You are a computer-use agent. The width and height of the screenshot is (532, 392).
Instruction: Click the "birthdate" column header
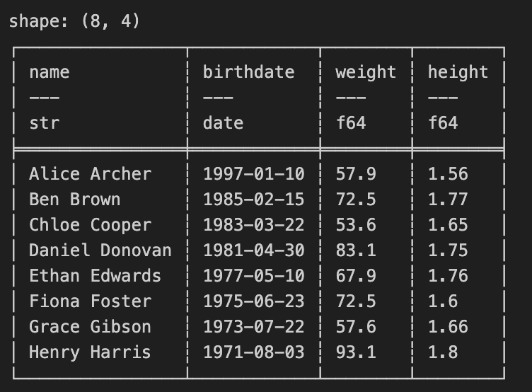coord(248,72)
